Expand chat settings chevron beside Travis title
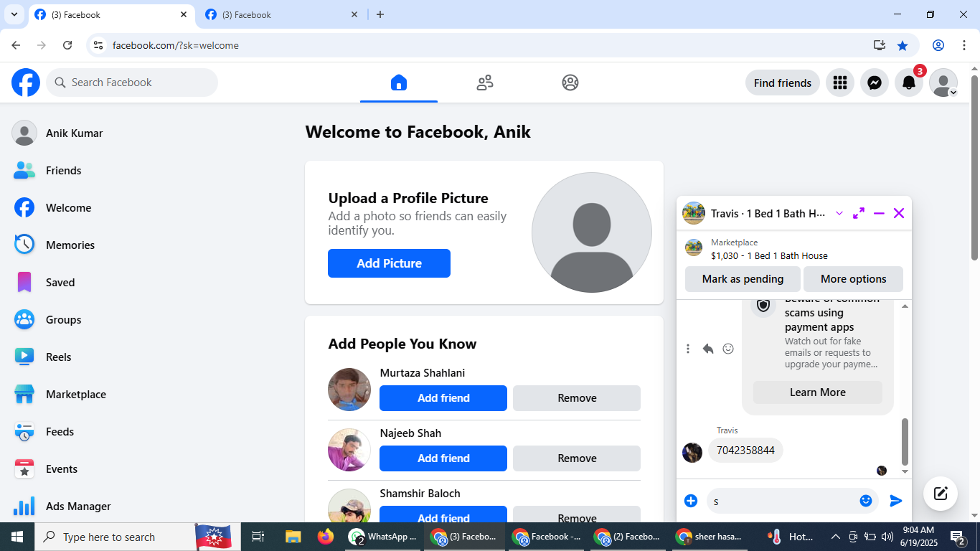This screenshot has height=551, width=980. (x=839, y=213)
